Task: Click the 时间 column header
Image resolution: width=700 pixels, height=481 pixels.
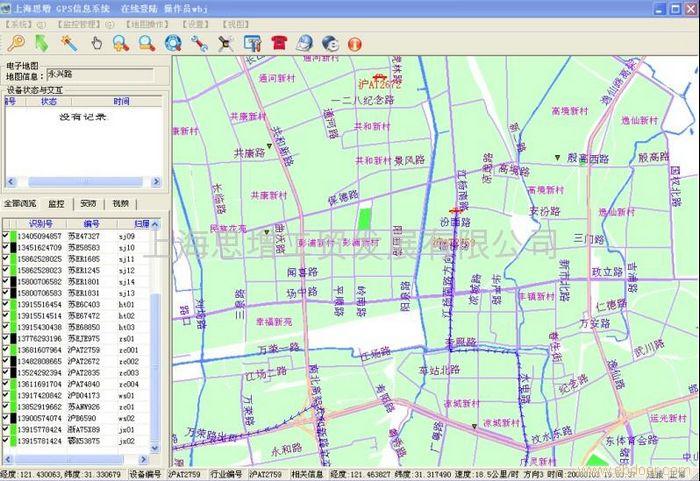Action: coord(121,101)
